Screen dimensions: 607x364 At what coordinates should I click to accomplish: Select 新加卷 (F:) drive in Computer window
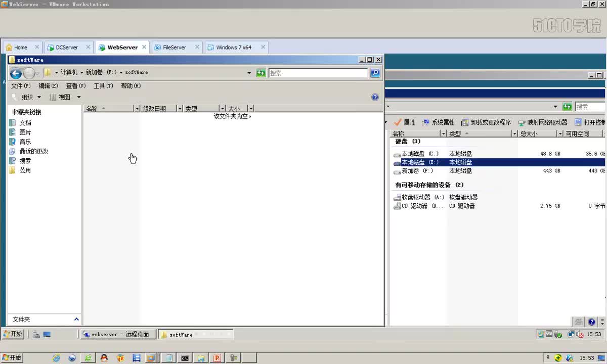point(414,171)
